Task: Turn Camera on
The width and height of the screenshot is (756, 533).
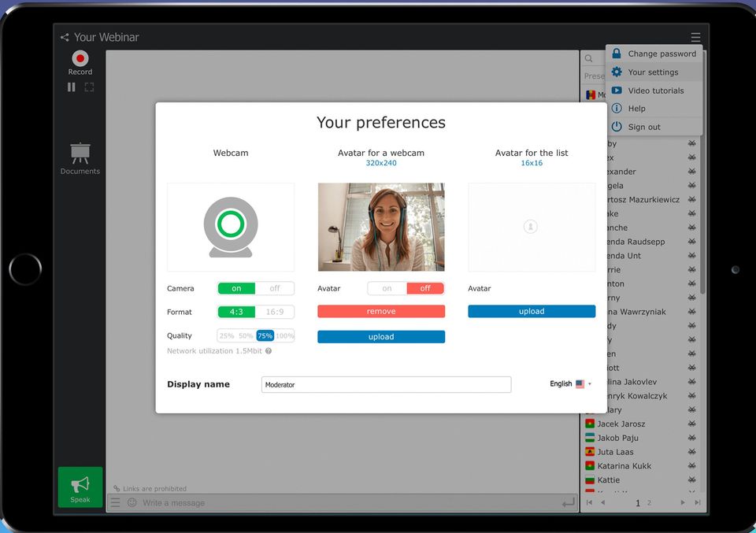Action: coord(236,288)
